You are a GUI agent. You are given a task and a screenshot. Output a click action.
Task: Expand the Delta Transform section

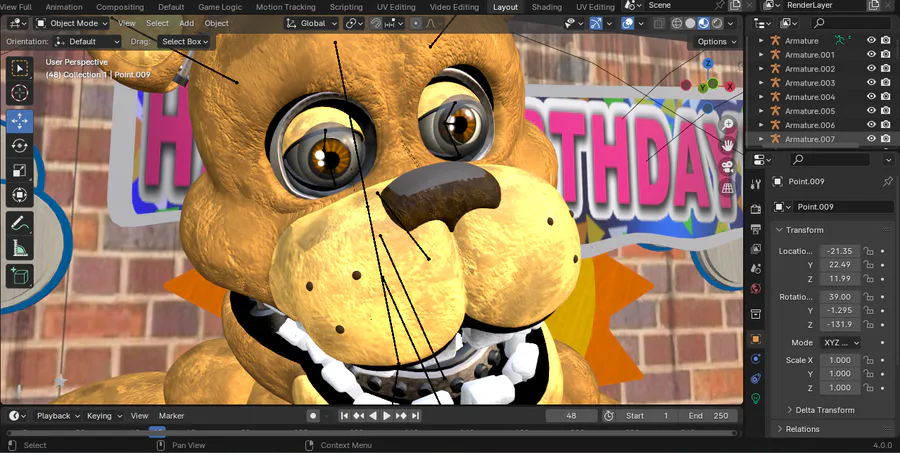point(821,410)
